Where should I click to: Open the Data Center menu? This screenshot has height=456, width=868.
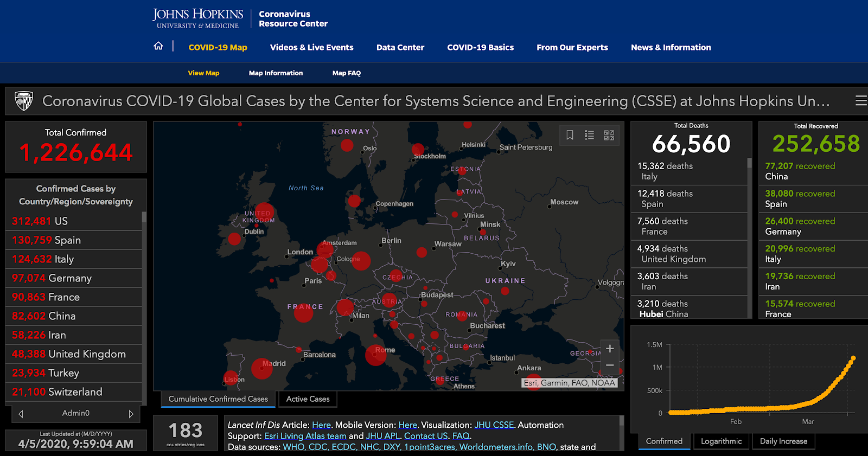(x=400, y=48)
